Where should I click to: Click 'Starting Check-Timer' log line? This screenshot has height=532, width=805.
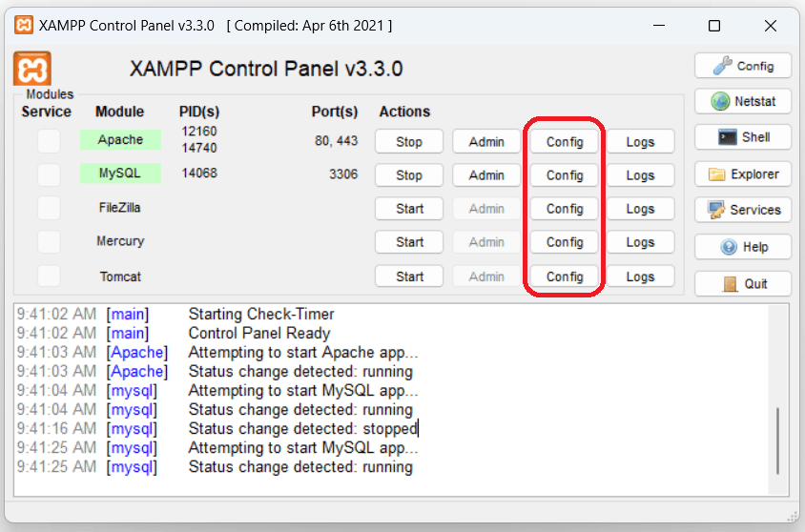(x=260, y=314)
